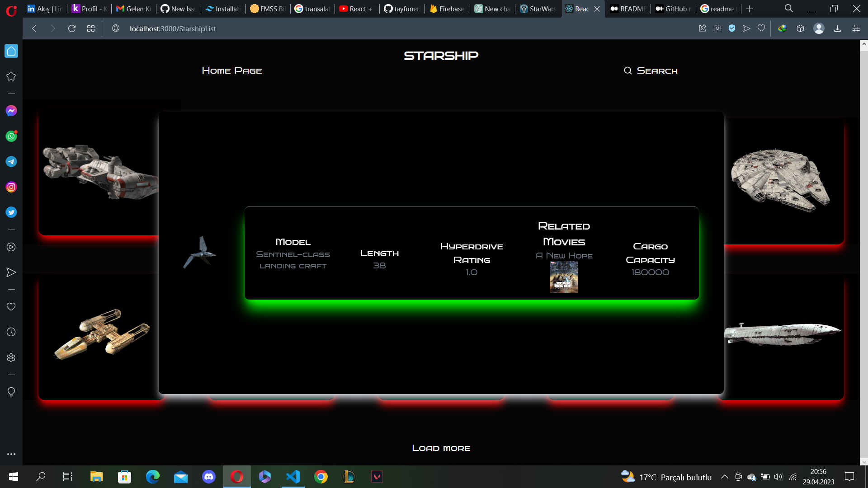The height and width of the screenshot is (488, 868).
Task: Open a new browser tab
Action: [x=750, y=9]
